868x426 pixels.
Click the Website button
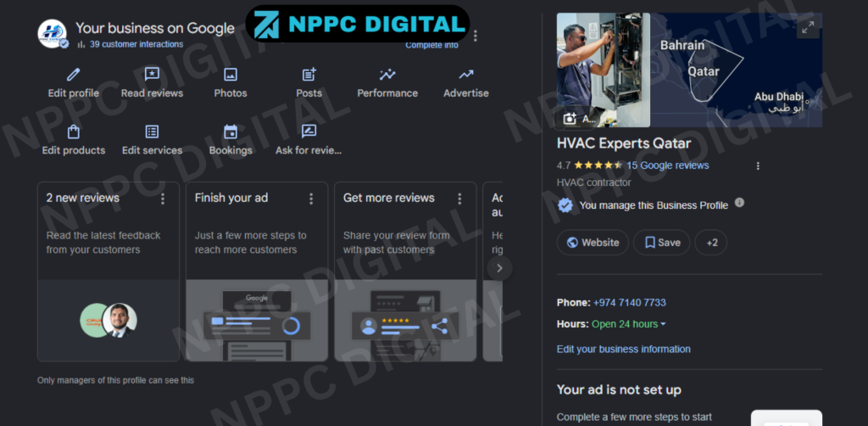(593, 243)
